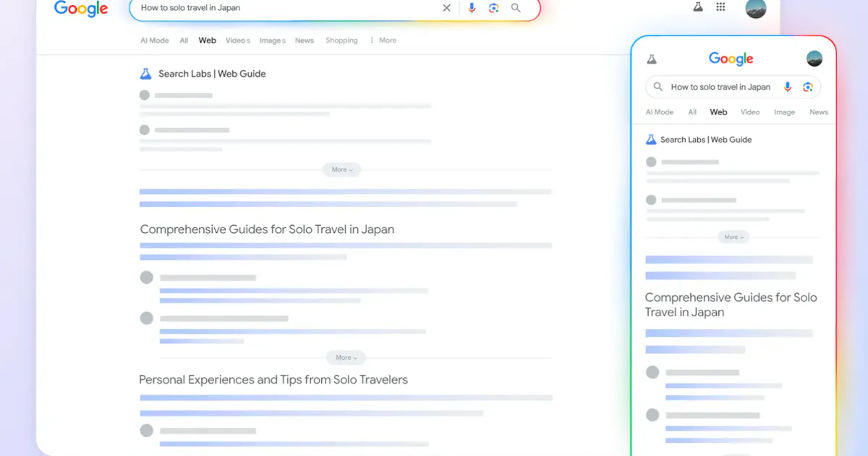Tap the News tab in mobile view

[819, 112]
